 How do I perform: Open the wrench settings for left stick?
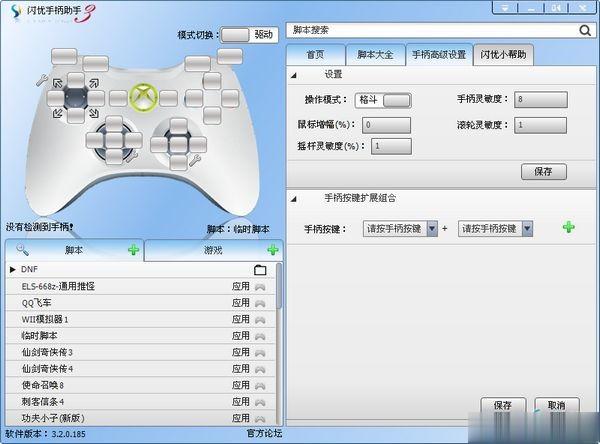(x=132, y=157)
